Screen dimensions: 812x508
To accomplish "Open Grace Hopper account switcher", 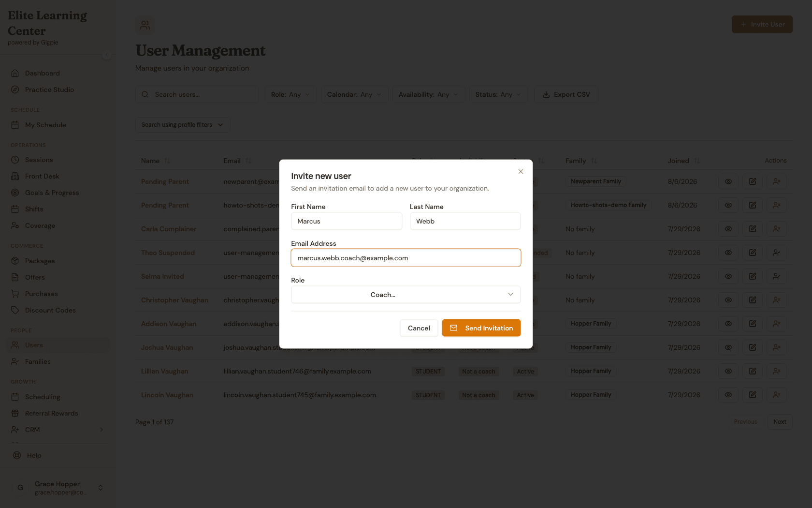I will (x=58, y=488).
